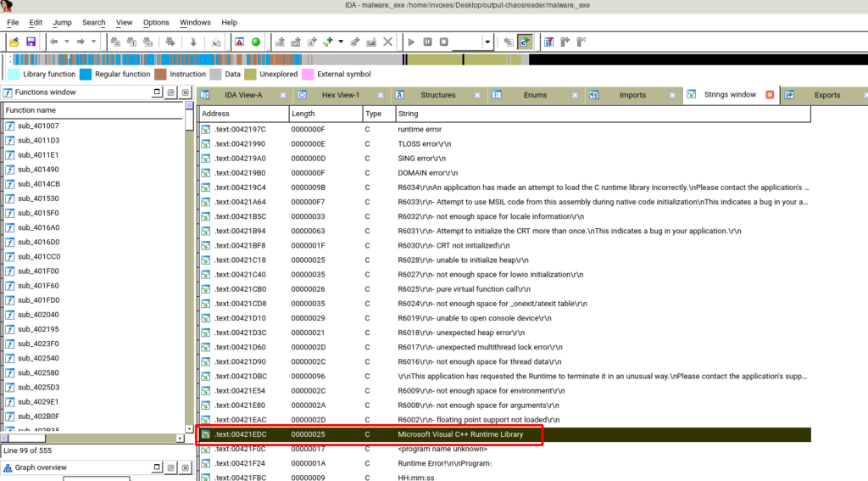Click the Functions window vertical scrollbar
The image size is (868, 481).
pos(189,267)
